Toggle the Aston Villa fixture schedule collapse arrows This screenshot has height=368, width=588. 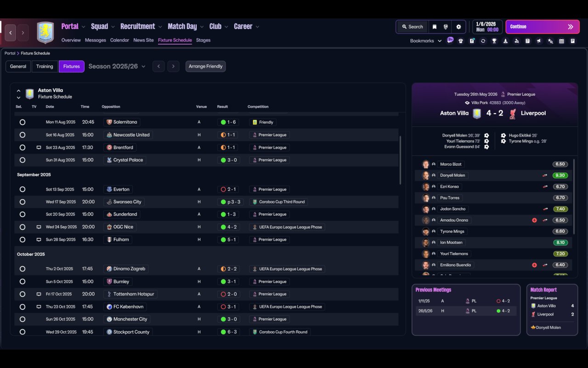coord(18,94)
